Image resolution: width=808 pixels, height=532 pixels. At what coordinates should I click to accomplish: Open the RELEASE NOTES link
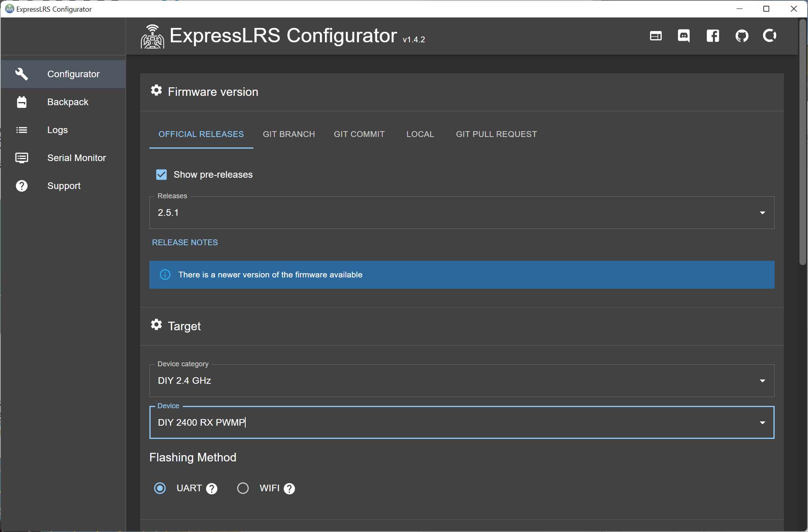tap(185, 243)
